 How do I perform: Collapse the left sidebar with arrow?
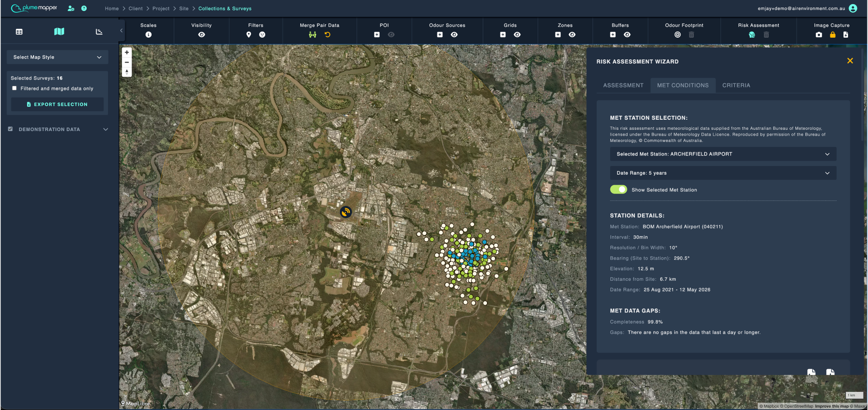[x=121, y=31]
